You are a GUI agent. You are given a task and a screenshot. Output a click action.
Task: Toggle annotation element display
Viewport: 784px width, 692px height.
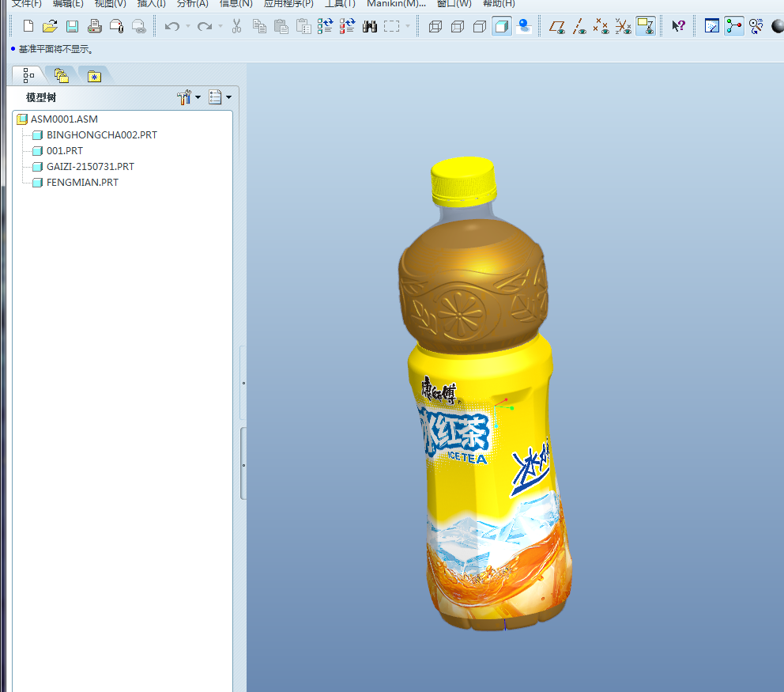pyautogui.click(x=646, y=26)
